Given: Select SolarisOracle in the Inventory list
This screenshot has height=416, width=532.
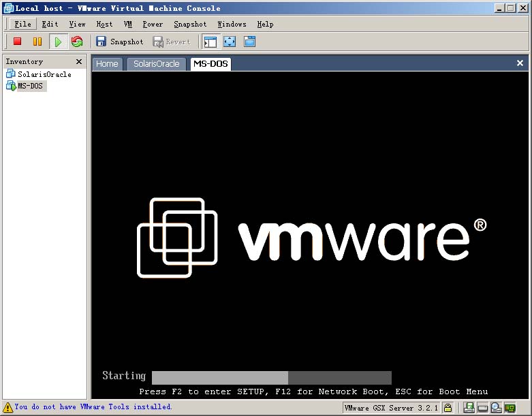Looking at the screenshot, I should tap(44, 74).
